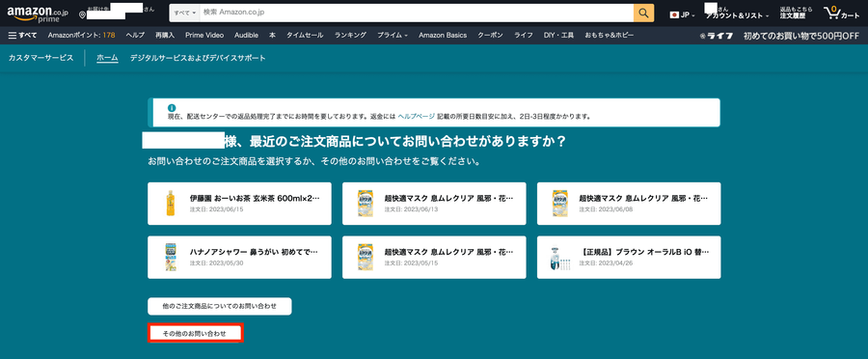Open the すべて hamburger menu
The width and height of the screenshot is (868, 359).
tap(23, 35)
